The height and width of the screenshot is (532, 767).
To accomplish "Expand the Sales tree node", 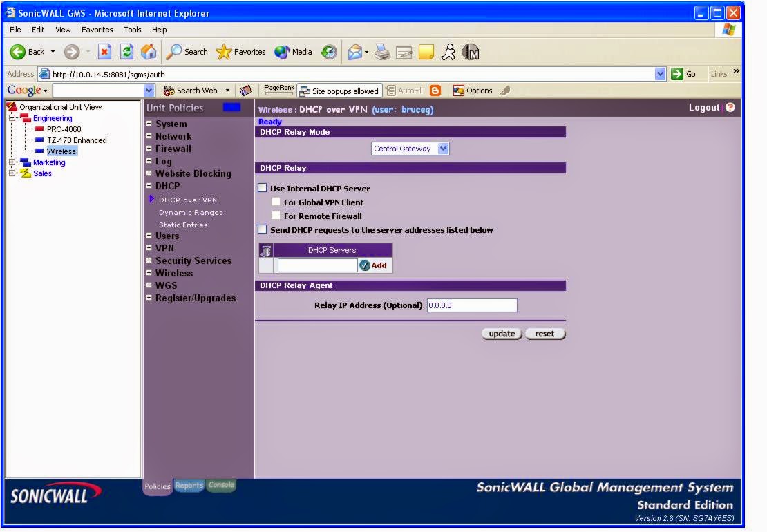I will (12, 173).
